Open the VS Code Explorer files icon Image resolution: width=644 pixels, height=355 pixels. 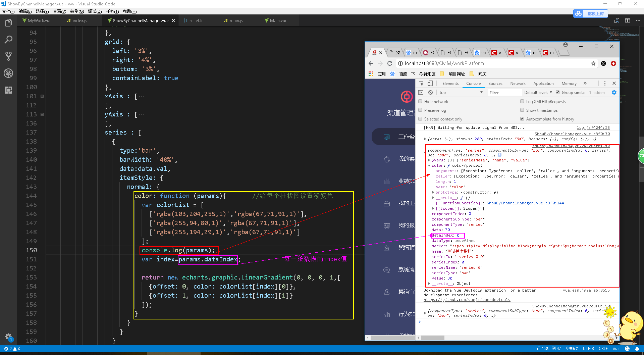coord(8,23)
